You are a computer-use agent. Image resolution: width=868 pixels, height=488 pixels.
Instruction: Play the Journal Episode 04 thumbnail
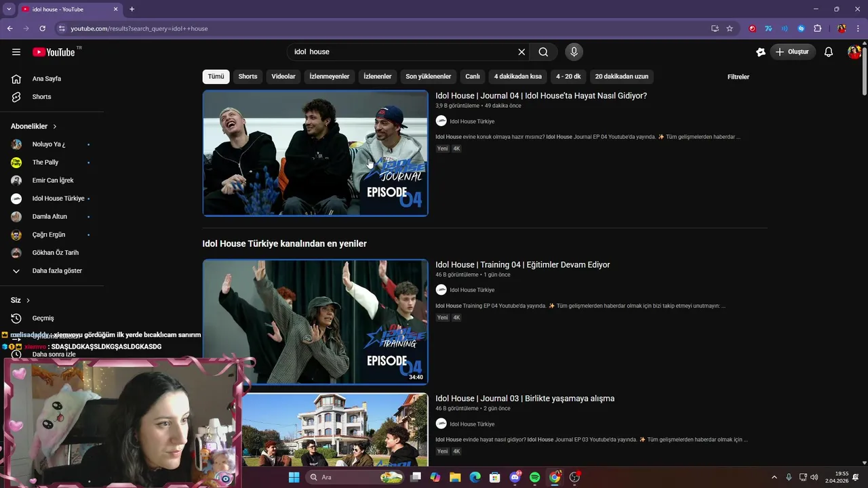pos(315,153)
